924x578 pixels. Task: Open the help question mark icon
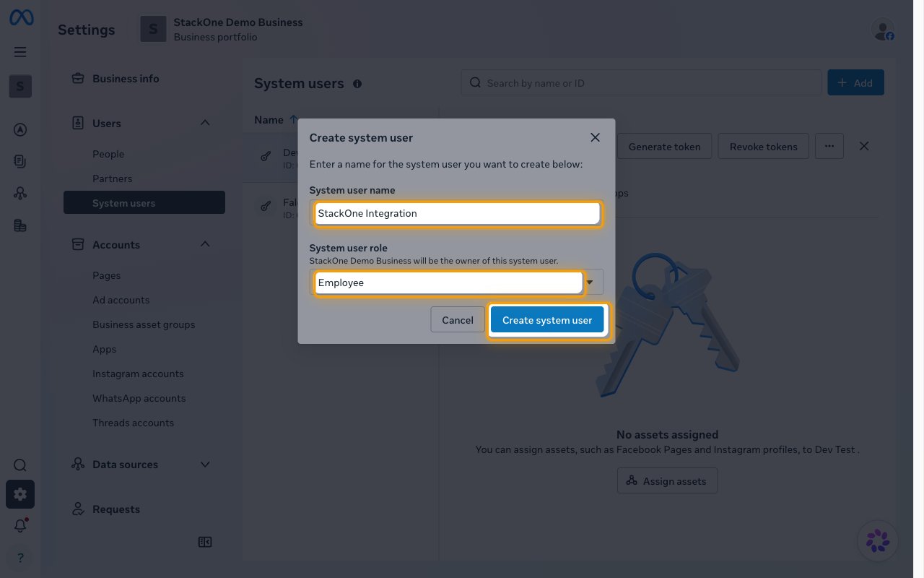point(20,558)
